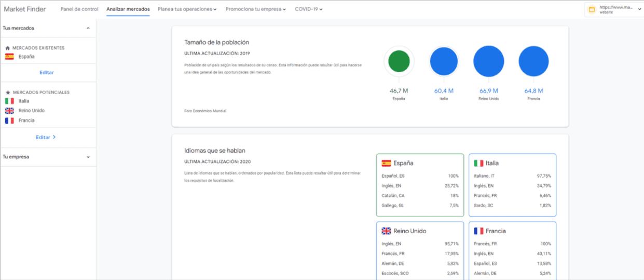Select Reino Unido in the potential markets list

32,111
